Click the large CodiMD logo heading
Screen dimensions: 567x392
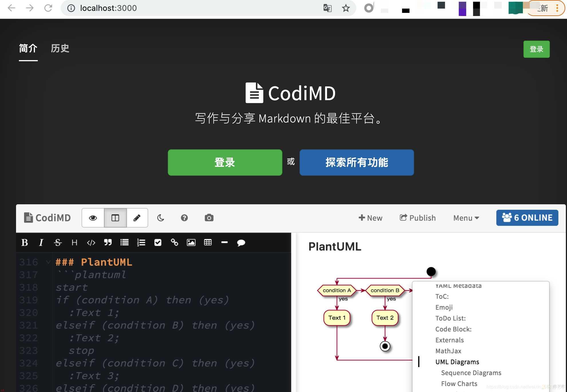point(290,93)
